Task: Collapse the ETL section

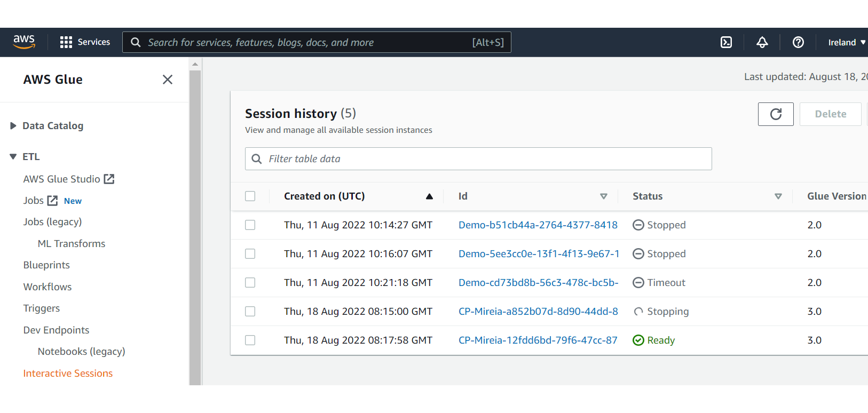Action: pos(13,157)
